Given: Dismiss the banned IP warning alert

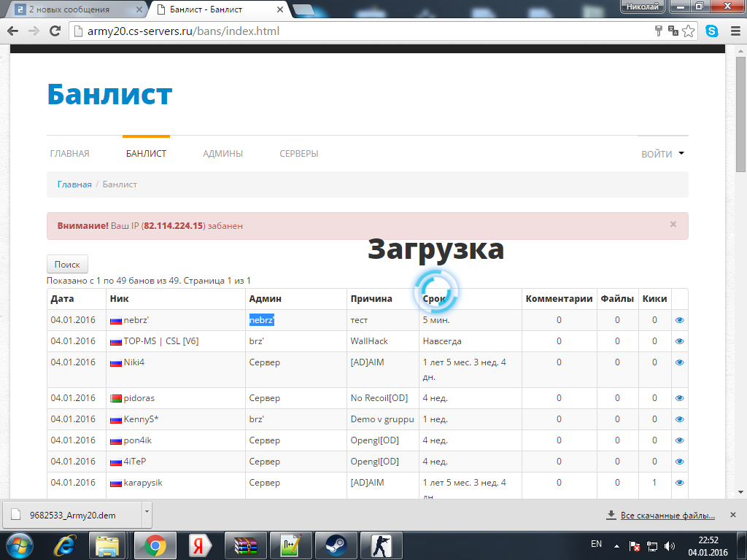Looking at the screenshot, I should coord(673,225).
